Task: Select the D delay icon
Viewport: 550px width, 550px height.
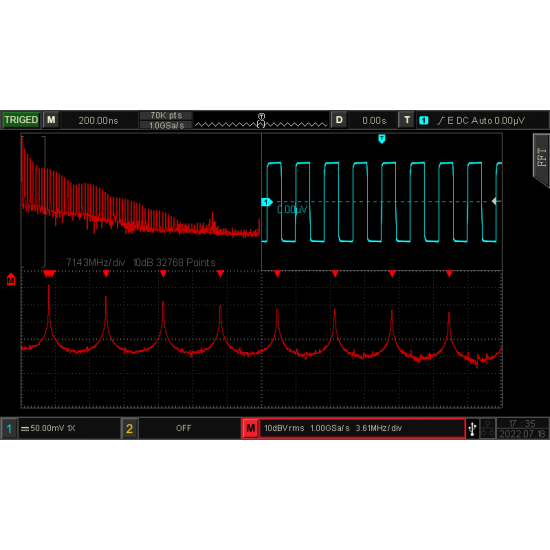Action: (339, 120)
